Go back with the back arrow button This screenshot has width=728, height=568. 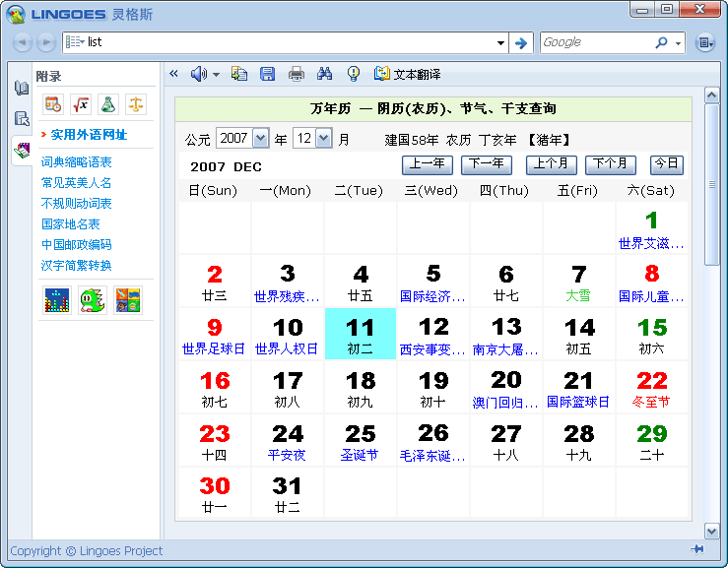click(22, 42)
